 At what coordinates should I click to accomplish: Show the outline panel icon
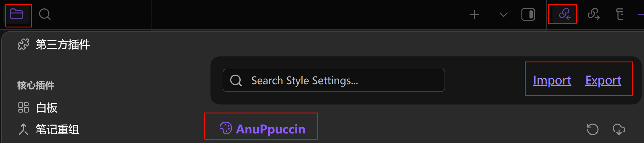coord(620,14)
